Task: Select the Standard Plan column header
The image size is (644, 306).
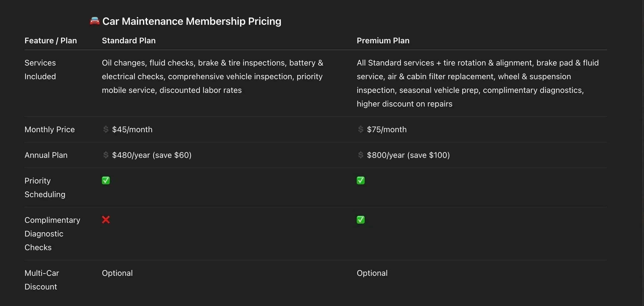Action: click(129, 41)
